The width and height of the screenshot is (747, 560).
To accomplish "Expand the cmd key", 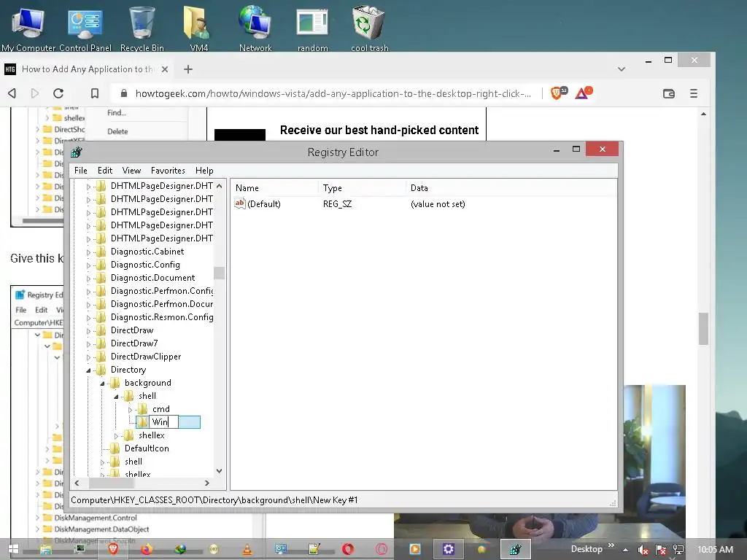I will pos(130,410).
